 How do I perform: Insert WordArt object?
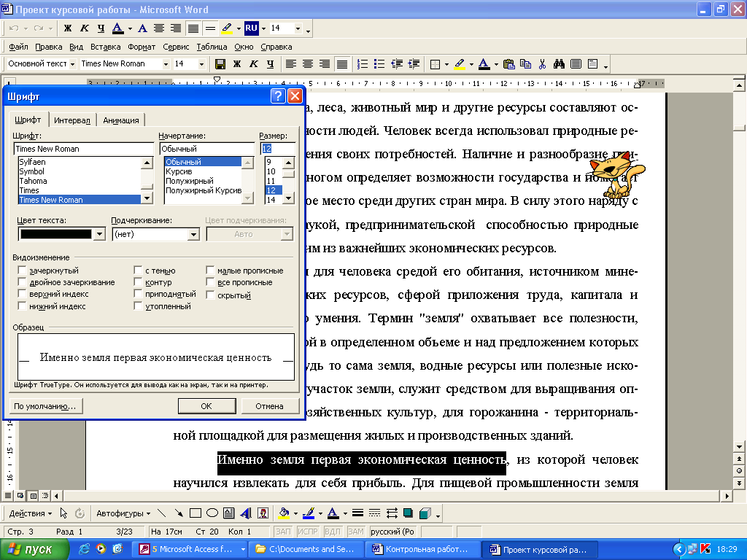click(246, 513)
